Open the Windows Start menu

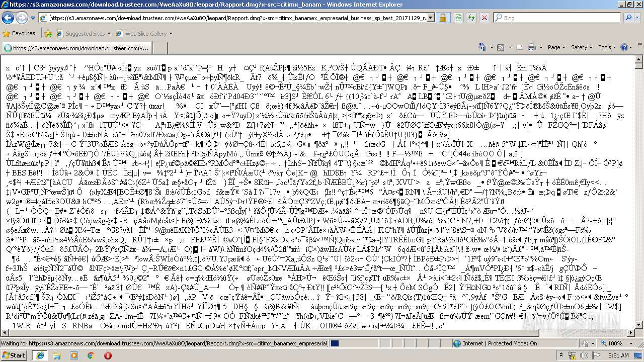14,355
